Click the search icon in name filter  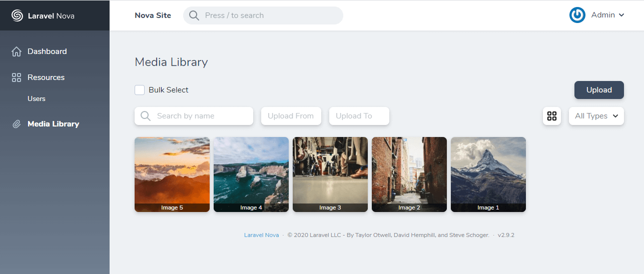pyautogui.click(x=146, y=116)
